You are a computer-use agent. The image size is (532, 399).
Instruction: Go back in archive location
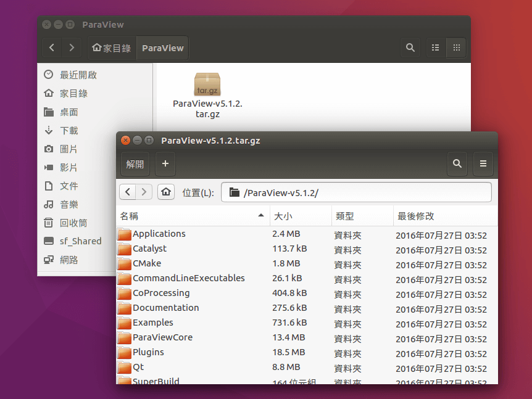click(x=128, y=192)
